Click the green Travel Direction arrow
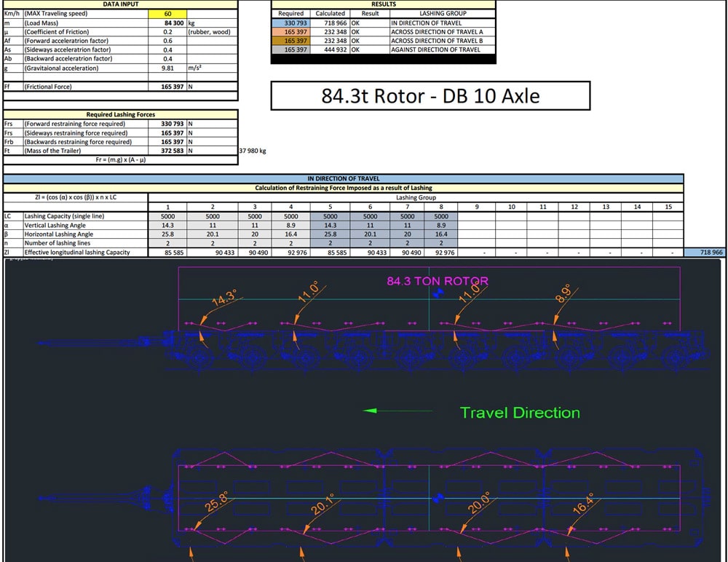 [397, 411]
